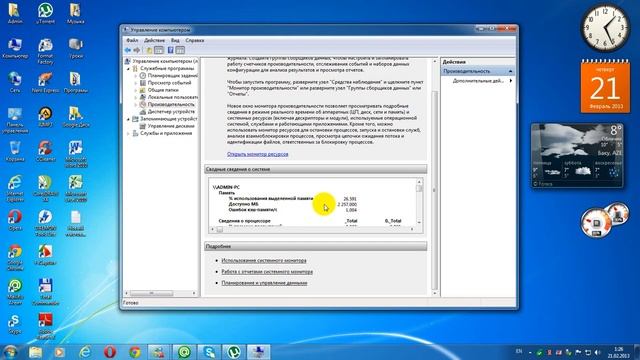This screenshot has height=360, width=640.
Task: Open Windows Explorer from the taskbar
Action: click(x=36, y=351)
